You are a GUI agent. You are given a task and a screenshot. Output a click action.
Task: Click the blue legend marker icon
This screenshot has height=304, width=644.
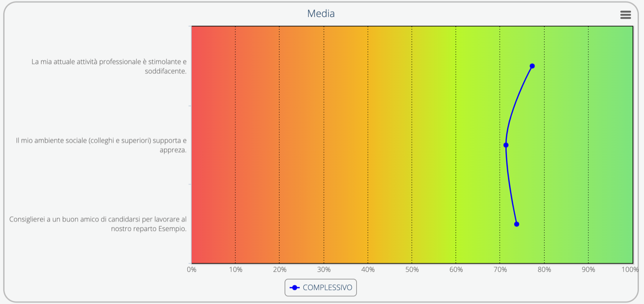pos(295,288)
